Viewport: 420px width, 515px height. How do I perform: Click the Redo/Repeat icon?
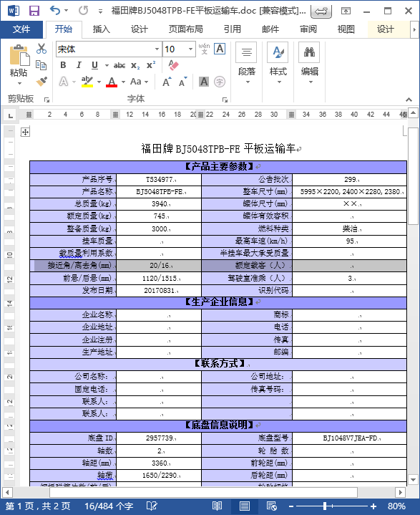83,11
